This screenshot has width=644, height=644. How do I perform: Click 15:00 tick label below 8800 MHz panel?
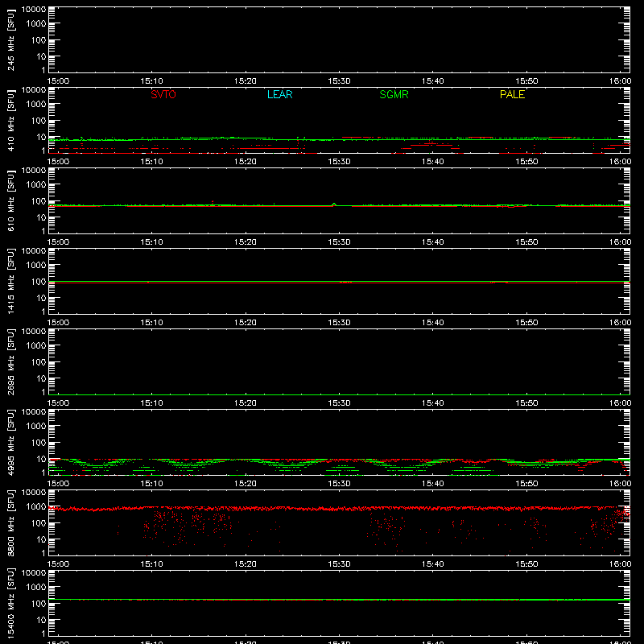[58, 564]
